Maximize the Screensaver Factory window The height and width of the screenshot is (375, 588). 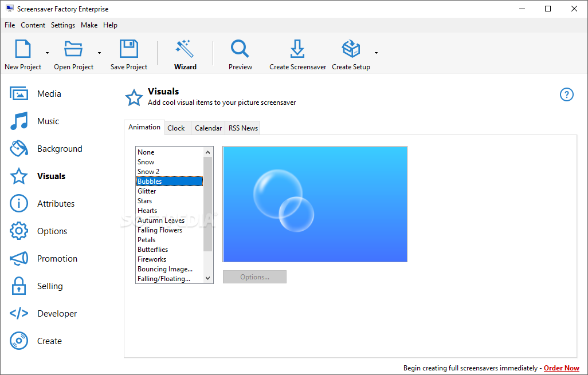pyautogui.click(x=548, y=9)
